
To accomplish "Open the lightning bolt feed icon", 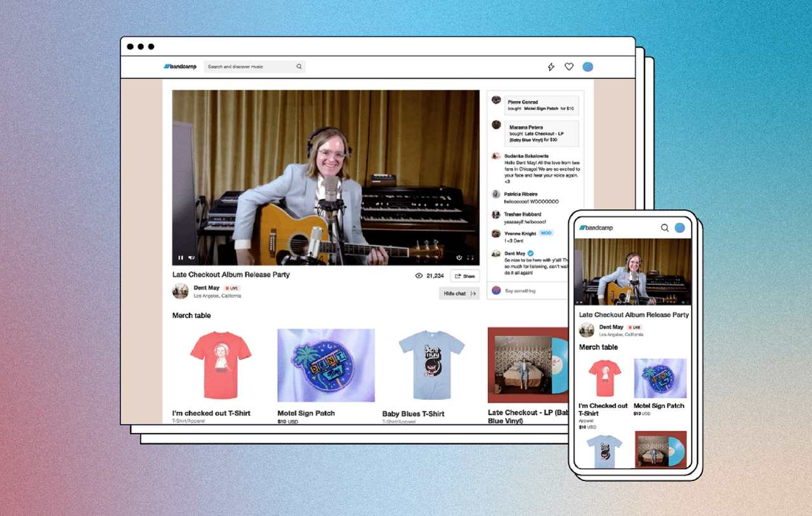I will tap(551, 67).
